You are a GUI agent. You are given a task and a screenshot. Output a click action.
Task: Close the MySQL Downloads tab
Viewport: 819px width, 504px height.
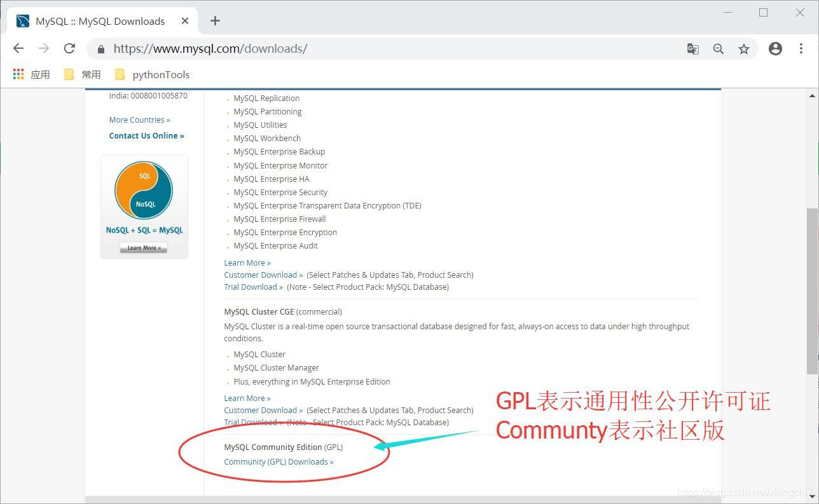185,21
